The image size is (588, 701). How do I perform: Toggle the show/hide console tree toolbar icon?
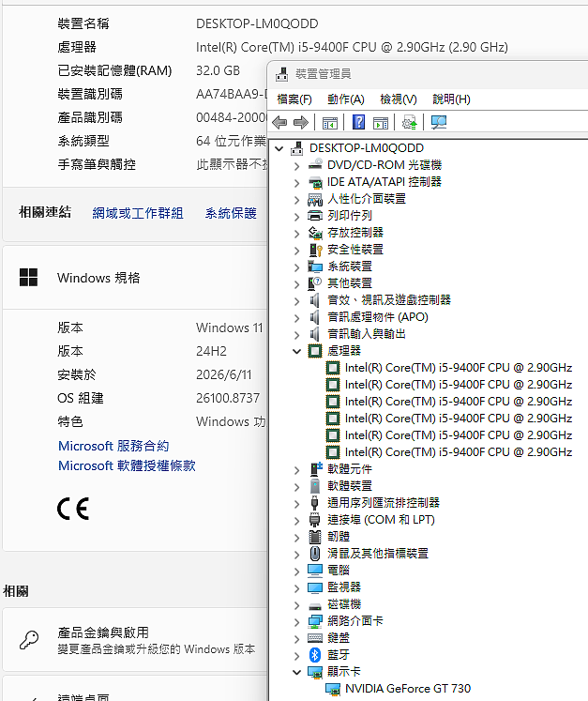(330, 123)
